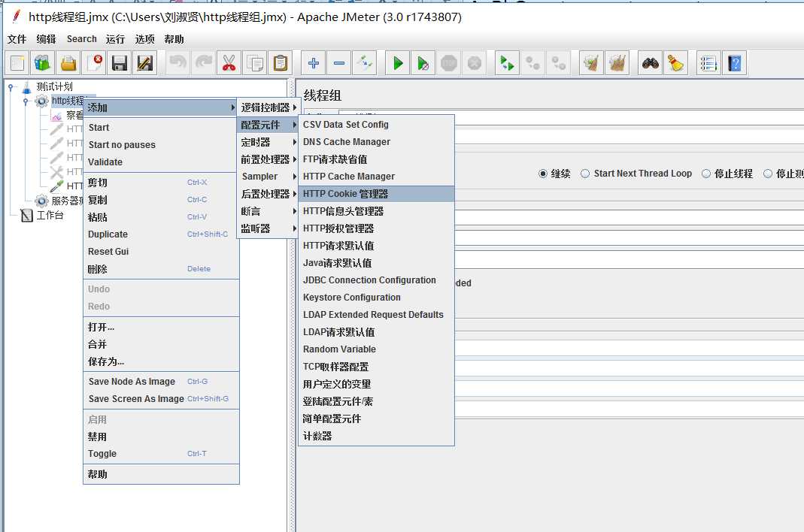Expand the 监听器 submenu
The width and height of the screenshot is (804, 532).
click(x=268, y=228)
